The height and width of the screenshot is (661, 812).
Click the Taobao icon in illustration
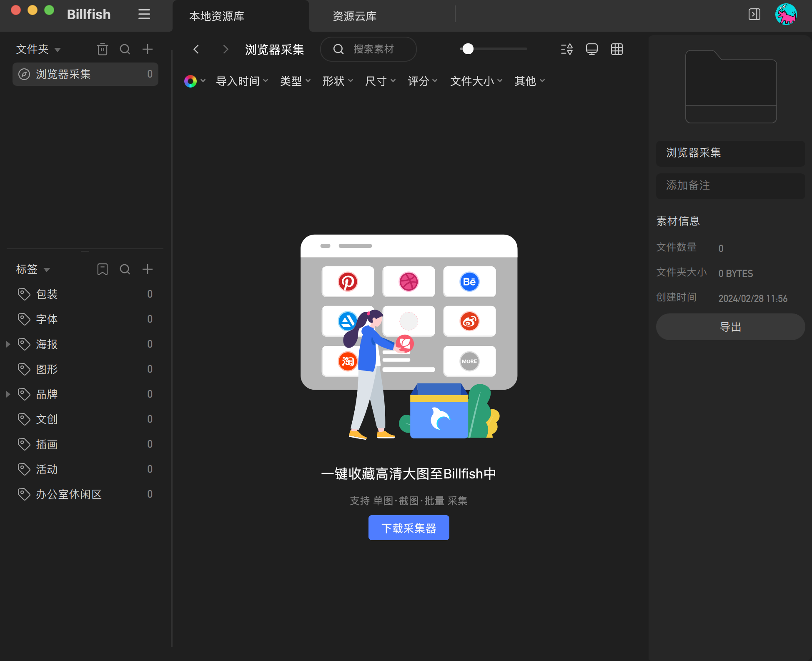[x=347, y=361]
